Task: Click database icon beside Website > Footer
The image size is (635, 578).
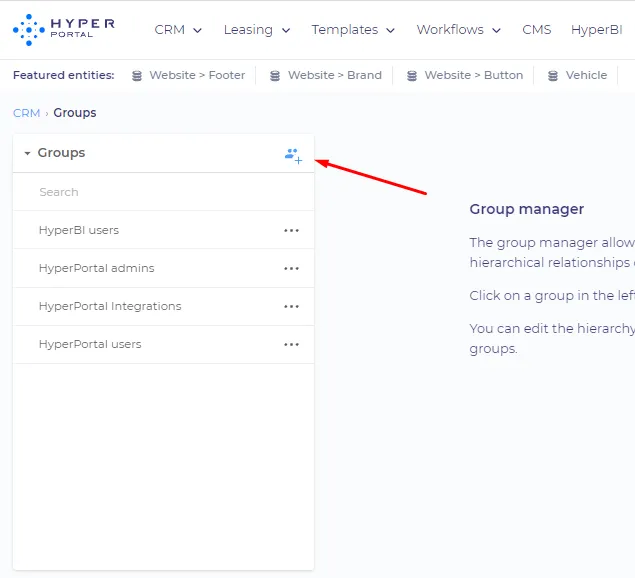Action: click(x=137, y=76)
